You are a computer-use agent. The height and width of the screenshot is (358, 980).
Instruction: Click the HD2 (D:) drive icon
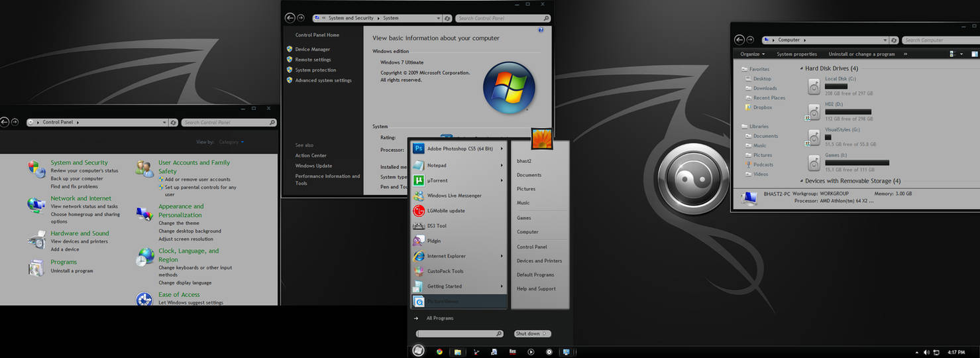coord(814,111)
